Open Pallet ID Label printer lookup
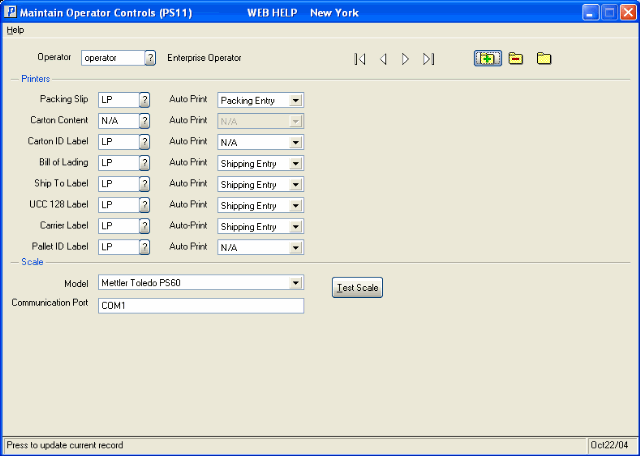 coord(144,247)
